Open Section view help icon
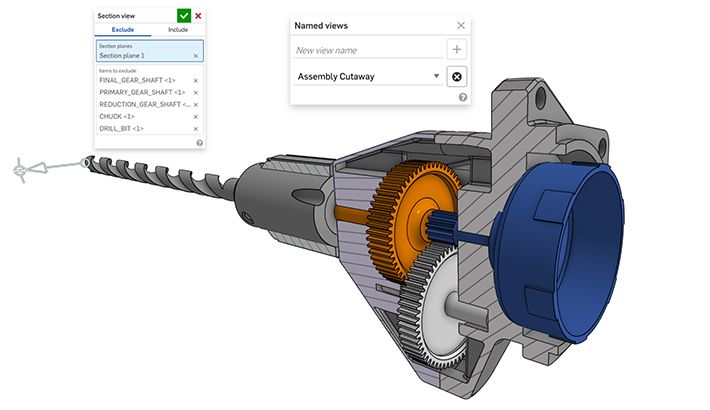 click(199, 143)
